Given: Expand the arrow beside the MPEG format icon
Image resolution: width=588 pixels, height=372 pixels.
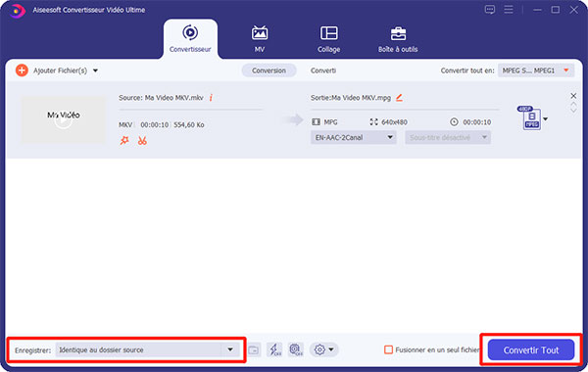Looking at the screenshot, I should (546, 119).
